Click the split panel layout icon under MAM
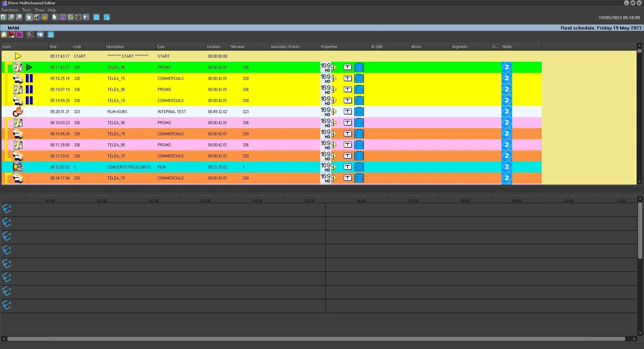The image size is (644, 349). click(40, 35)
